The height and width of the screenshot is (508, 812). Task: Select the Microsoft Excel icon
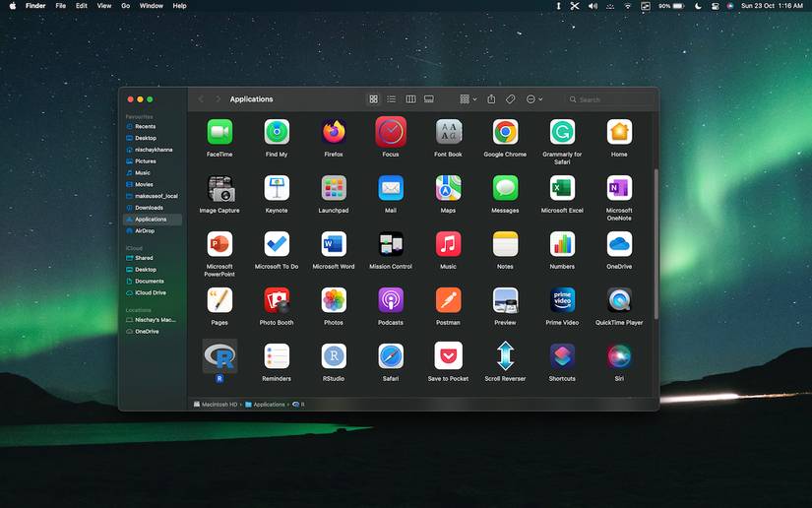tap(562, 188)
